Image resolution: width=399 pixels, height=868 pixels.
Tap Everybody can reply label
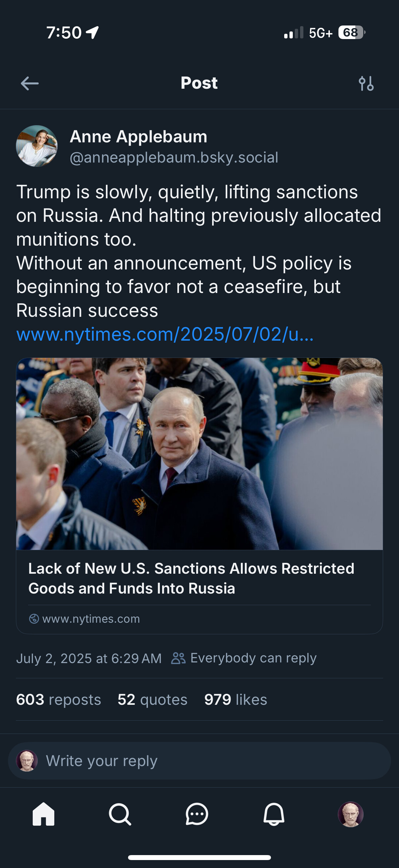[253, 658]
